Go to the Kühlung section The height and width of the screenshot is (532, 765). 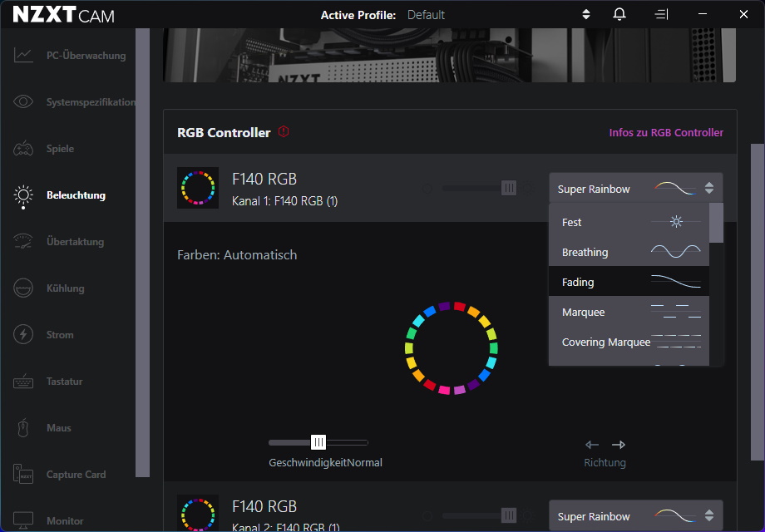(x=65, y=288)
